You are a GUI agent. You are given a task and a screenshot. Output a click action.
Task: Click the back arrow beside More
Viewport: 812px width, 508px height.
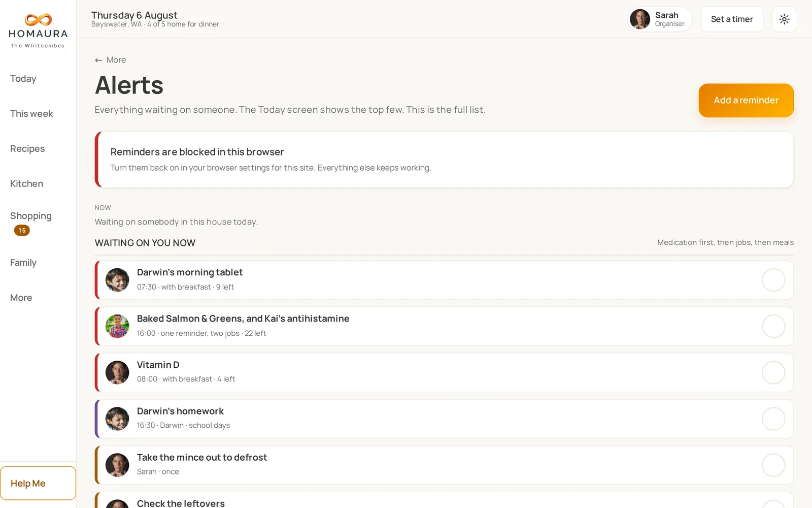[98, 60]
